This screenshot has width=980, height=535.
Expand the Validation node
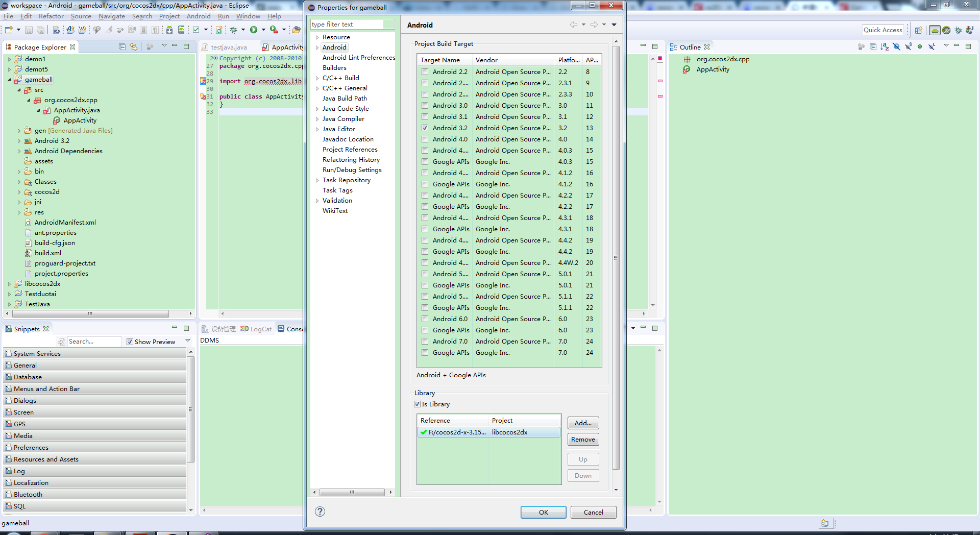[x=317, y=201]
